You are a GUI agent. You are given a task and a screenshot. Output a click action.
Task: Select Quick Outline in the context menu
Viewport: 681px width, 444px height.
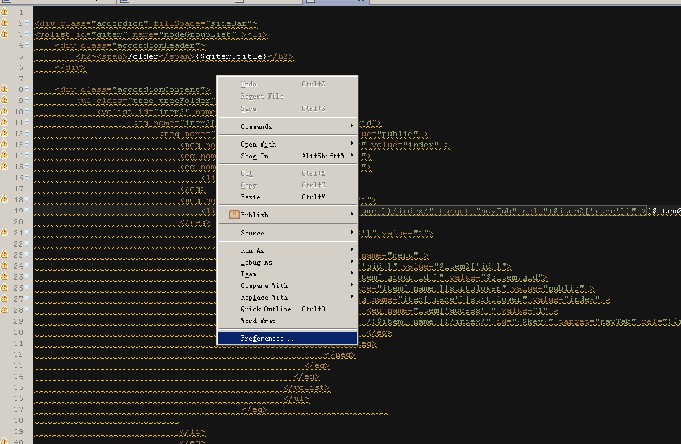(288, 309)
